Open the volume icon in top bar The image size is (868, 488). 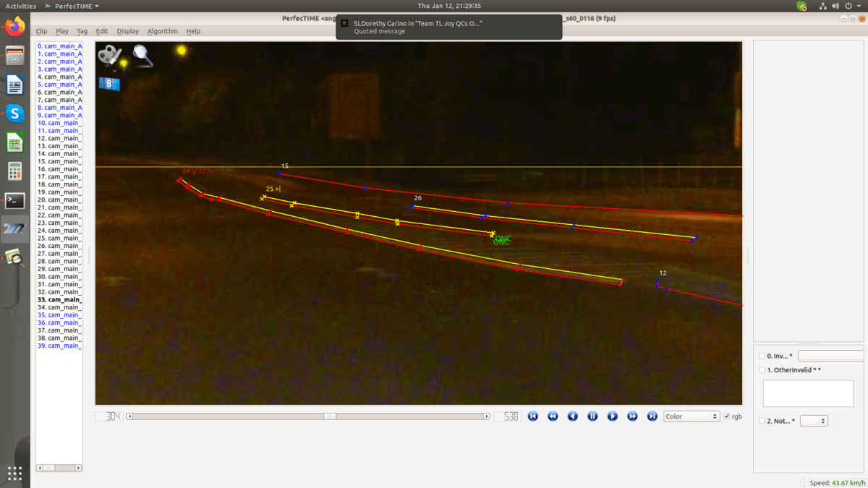[836, 6]
